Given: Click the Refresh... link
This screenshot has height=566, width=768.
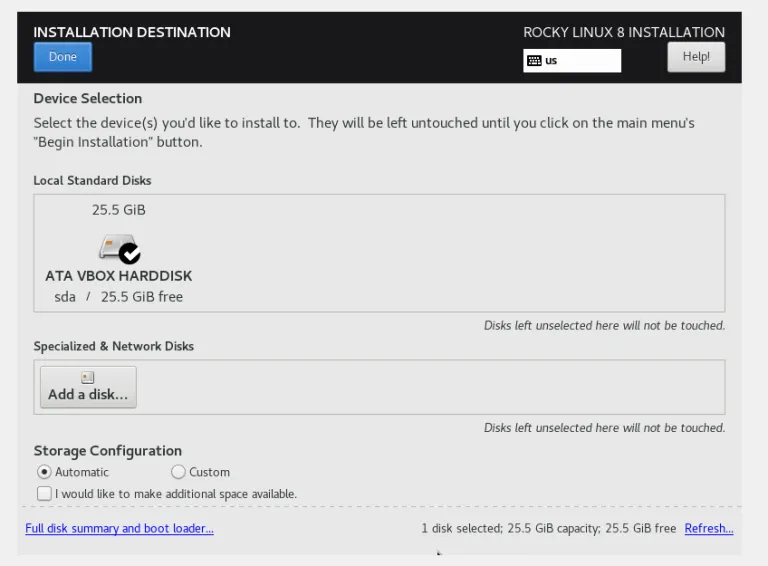Looking at the screenshot, I should [709, 528].
